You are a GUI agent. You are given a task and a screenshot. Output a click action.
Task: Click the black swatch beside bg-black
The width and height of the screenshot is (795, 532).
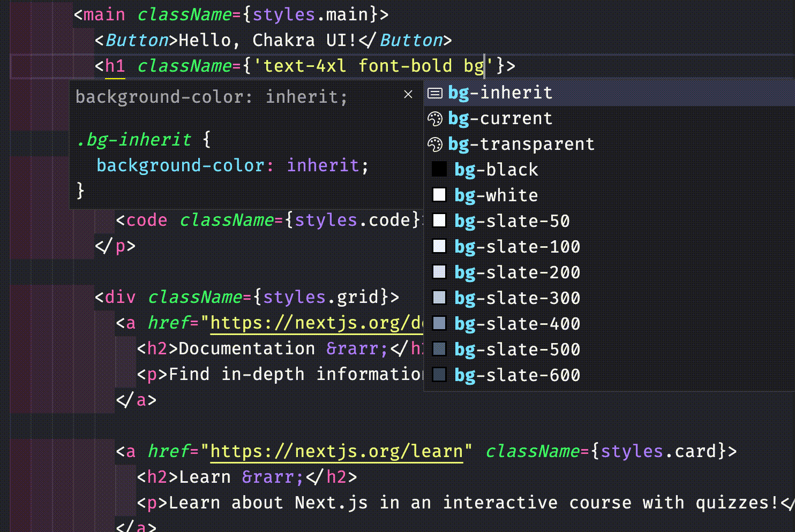point(439,169)
